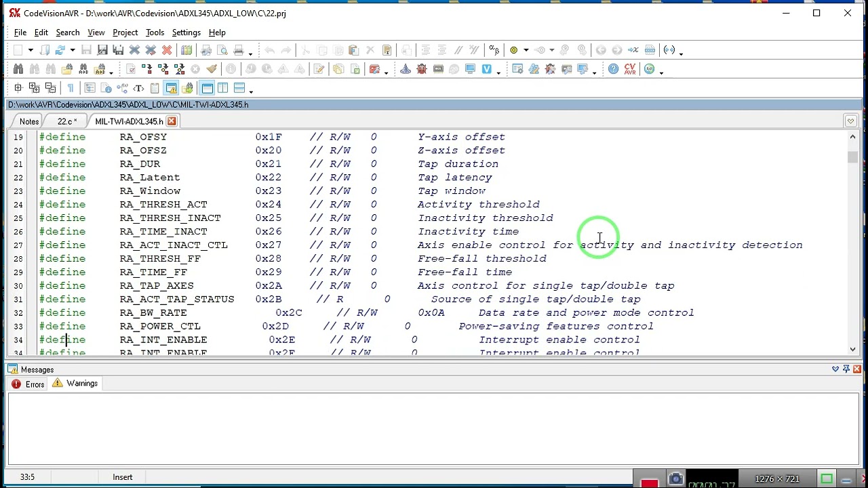
Task: Switch to the 22.c tab
Action: [x=66, y=121]
